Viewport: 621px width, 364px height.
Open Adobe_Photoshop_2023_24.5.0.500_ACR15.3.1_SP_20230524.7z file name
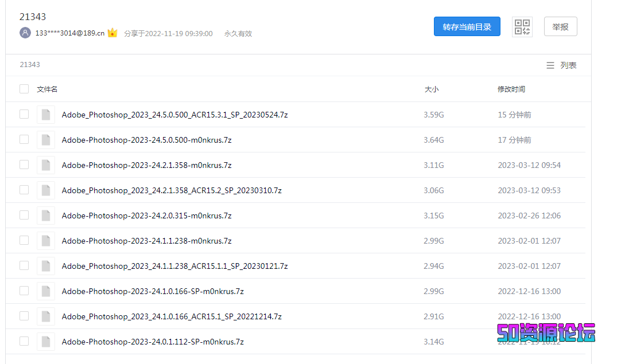click(x=174, y=115)
